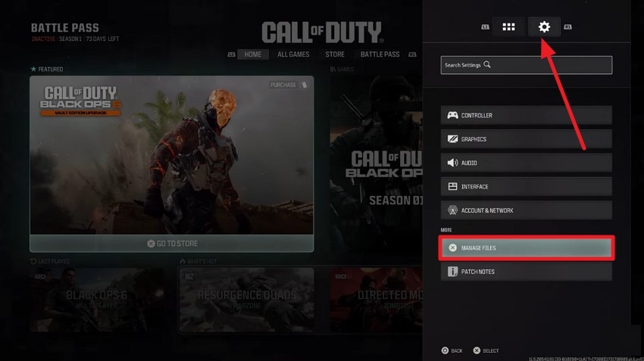Click the Account & Network antenna icon
Screen dimensions: 644x361
pos(452,210)
